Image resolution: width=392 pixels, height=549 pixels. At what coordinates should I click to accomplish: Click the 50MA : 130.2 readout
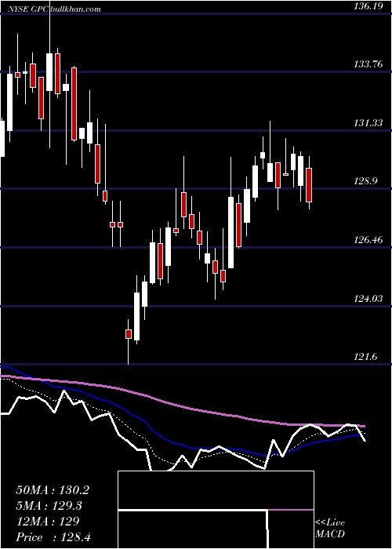tap(53, 490)
